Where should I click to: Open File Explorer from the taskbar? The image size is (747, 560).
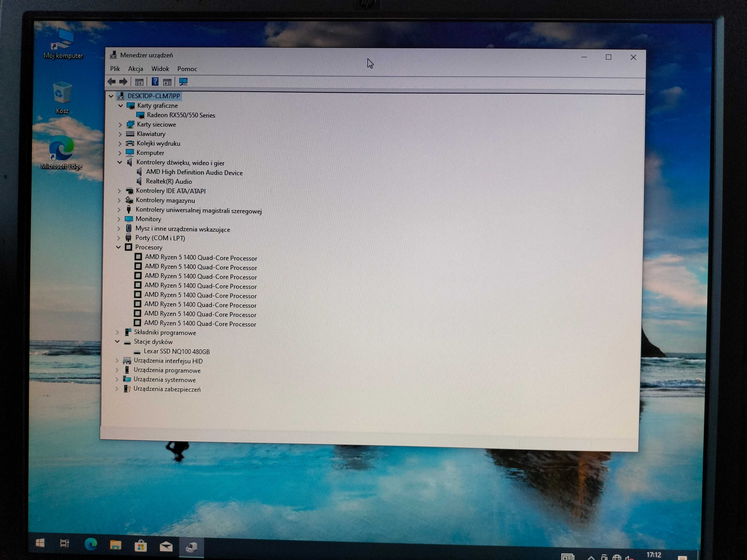pyautogui.click(x=116, y=545)
